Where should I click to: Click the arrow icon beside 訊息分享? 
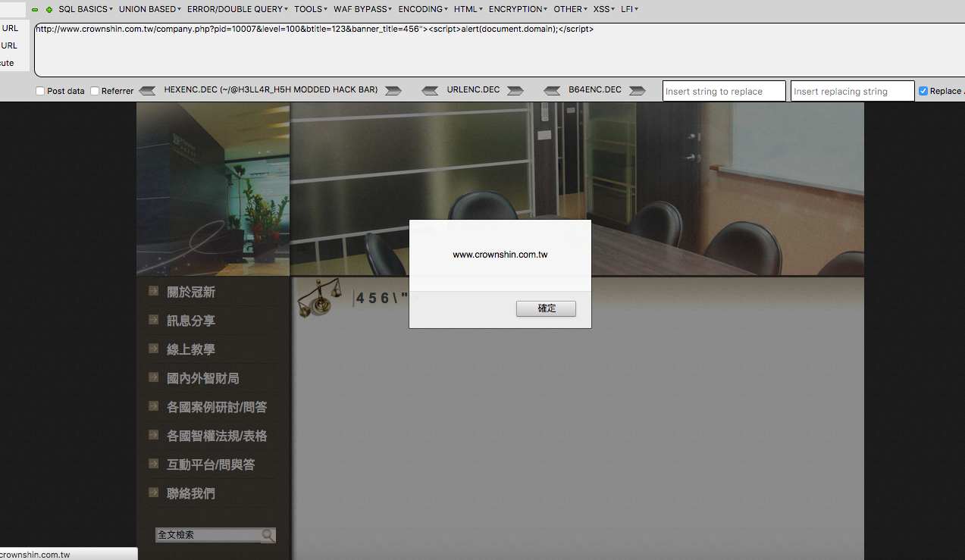coord(154,320)
